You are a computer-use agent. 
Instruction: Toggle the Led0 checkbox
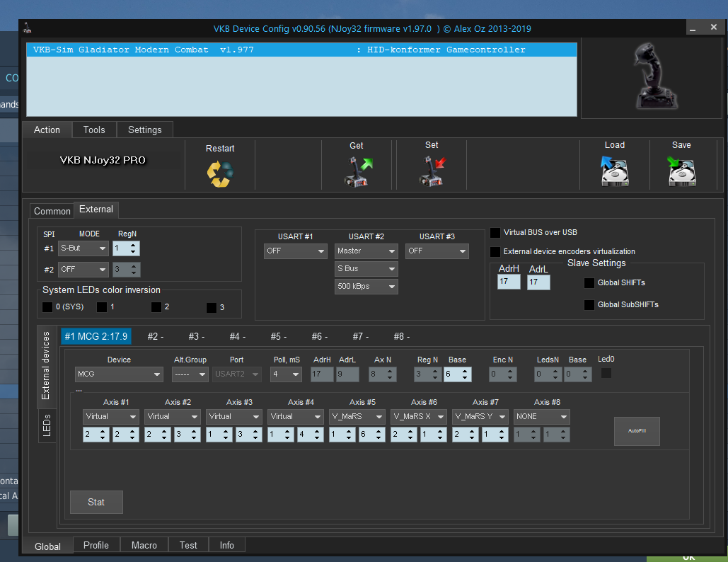(x=606, y=373)
